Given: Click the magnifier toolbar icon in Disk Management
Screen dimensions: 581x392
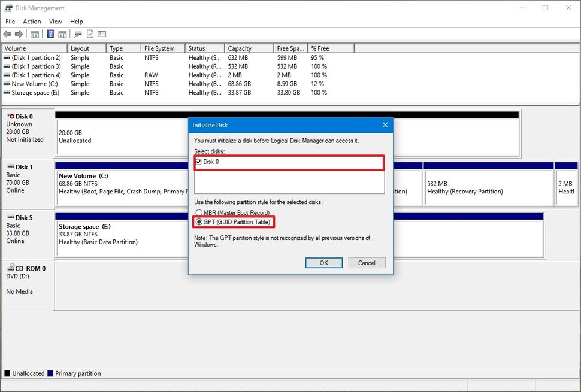Looking at the screenshot, I should pos(77,34).
